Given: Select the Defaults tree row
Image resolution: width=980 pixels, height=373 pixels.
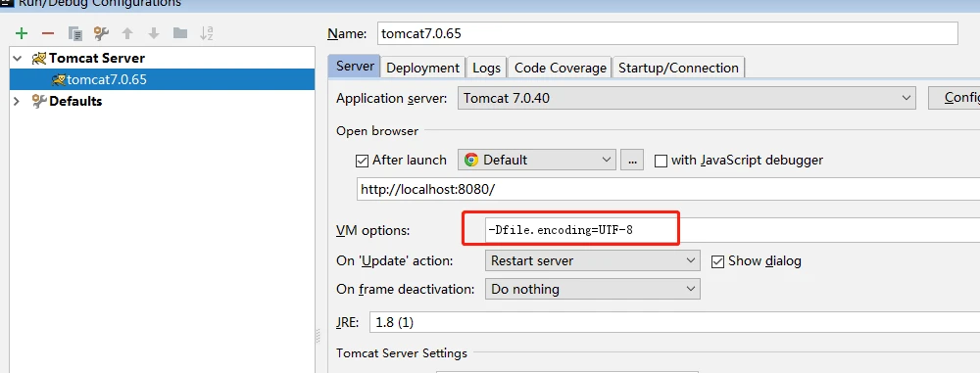Looking at the screenshot, I should pyautogui.click(x=163, y=101).
